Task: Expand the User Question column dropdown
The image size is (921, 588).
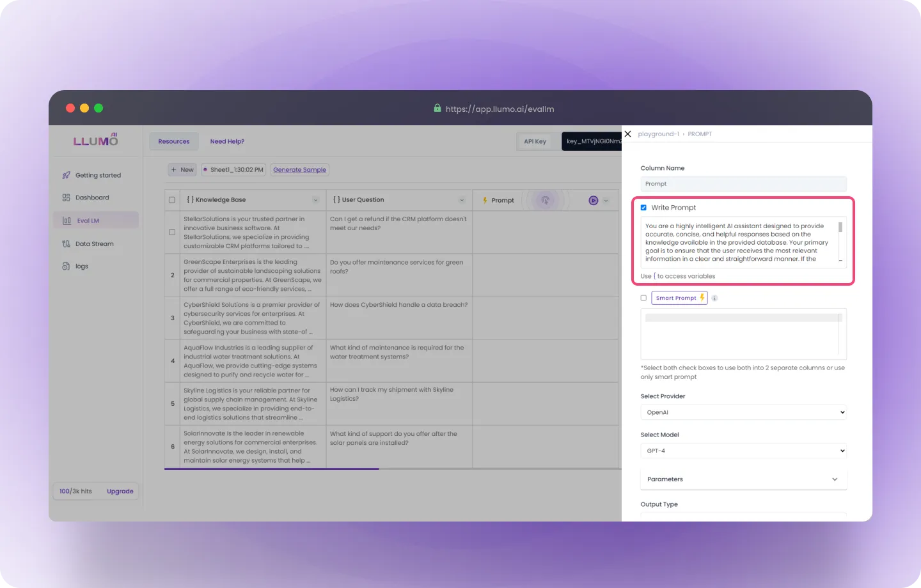Action: point(462,200)
